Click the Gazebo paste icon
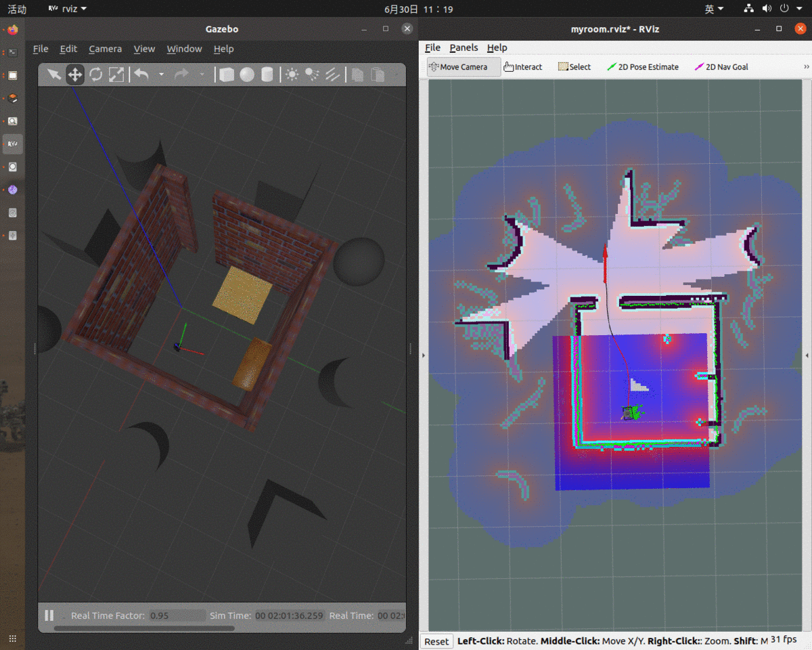 tap(378, 74)
